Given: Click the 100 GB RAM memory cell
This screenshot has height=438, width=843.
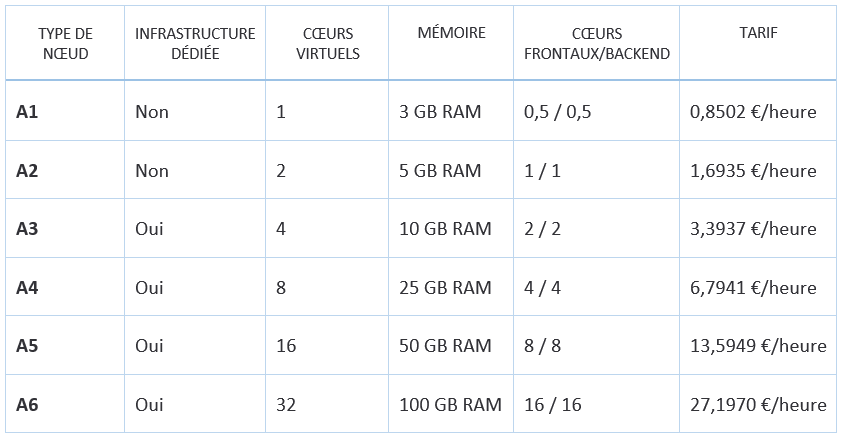Looking at the screenshot, I should [451, 404].
